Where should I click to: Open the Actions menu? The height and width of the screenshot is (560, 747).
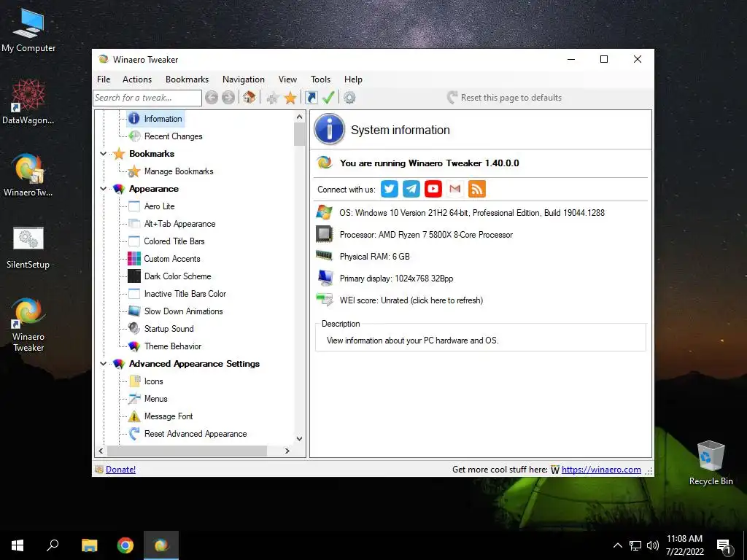[x=137, y=79]
